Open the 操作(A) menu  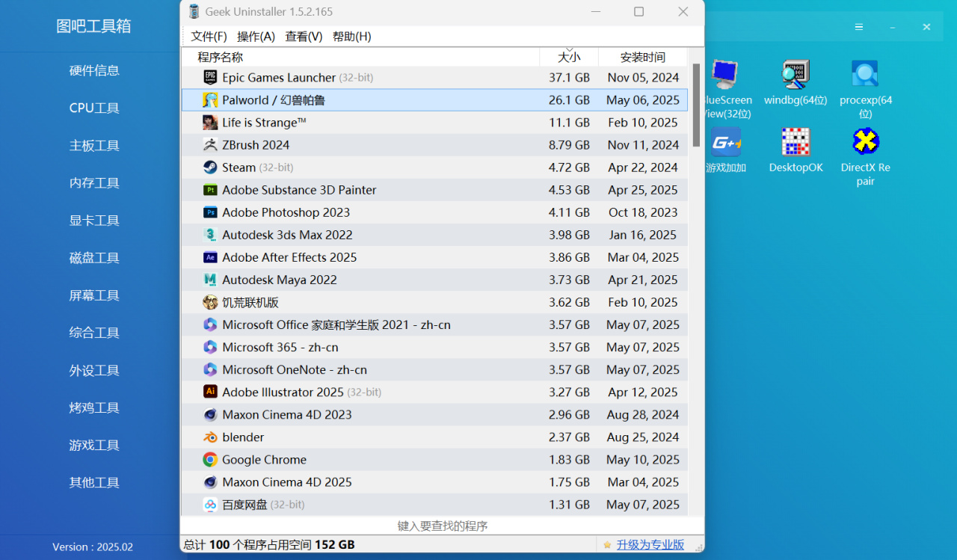(256, 37)
